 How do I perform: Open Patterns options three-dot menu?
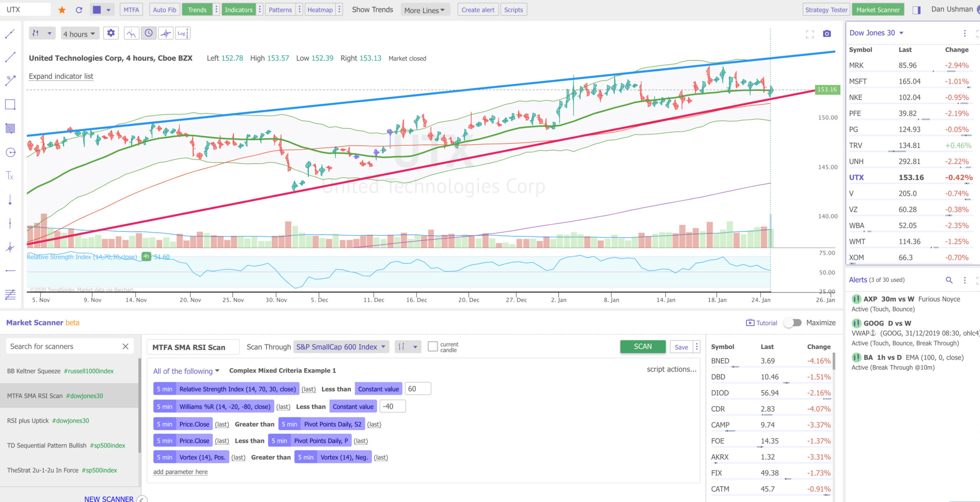[x=300, y=10]
